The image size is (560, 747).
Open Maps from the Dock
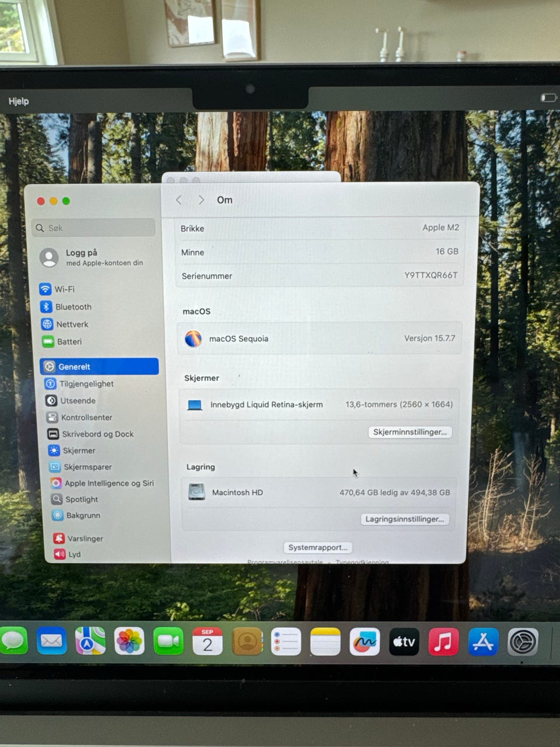pos(90,641)
